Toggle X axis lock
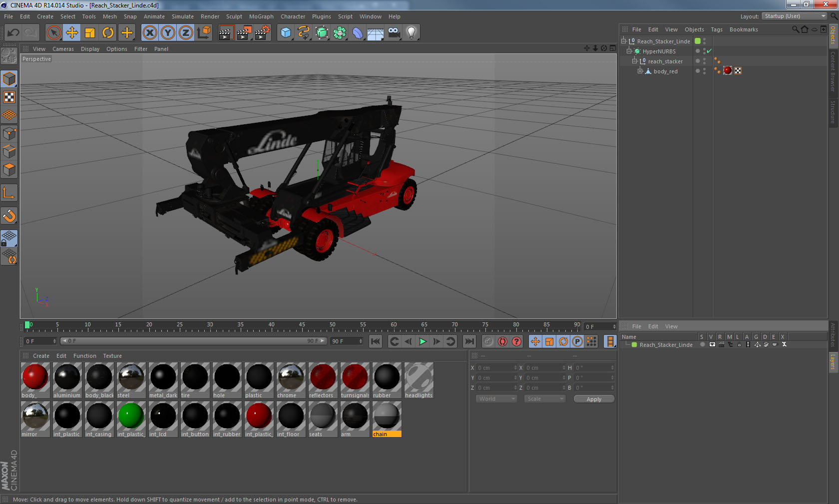839x504 pixels. click(149, 33)
